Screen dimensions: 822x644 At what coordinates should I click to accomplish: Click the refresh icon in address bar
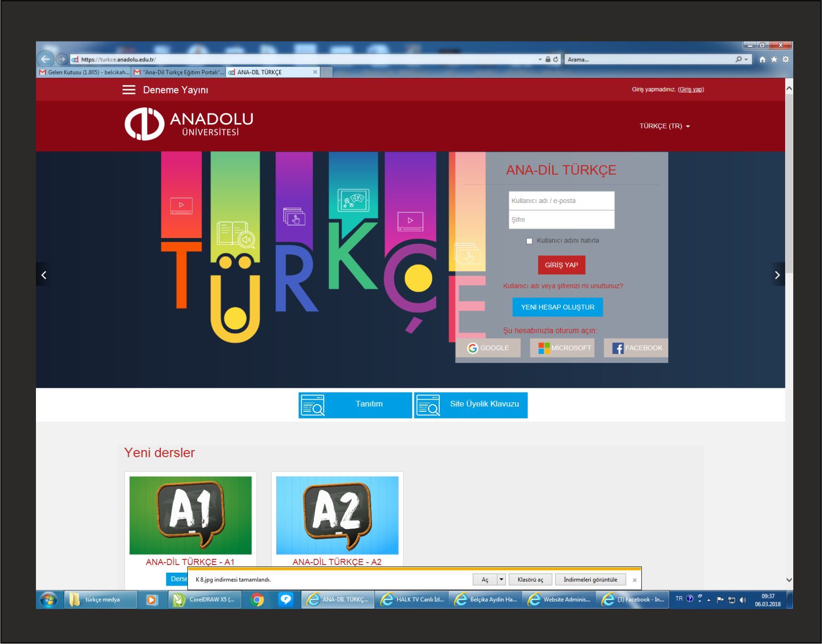click(556, 59)
